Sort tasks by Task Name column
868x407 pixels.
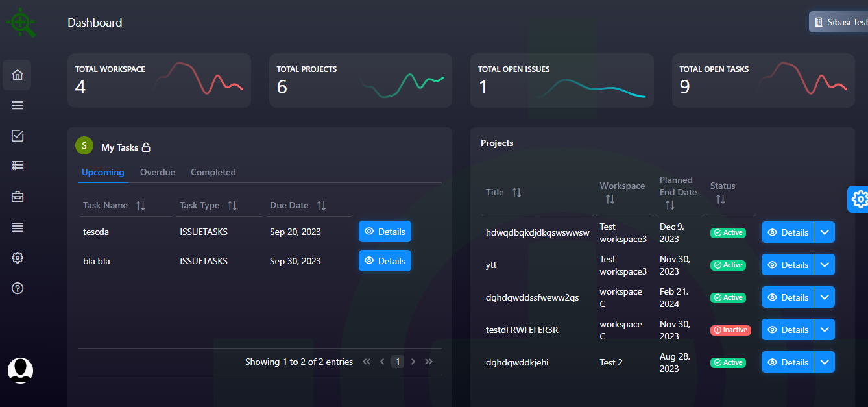tap(140, 206)
